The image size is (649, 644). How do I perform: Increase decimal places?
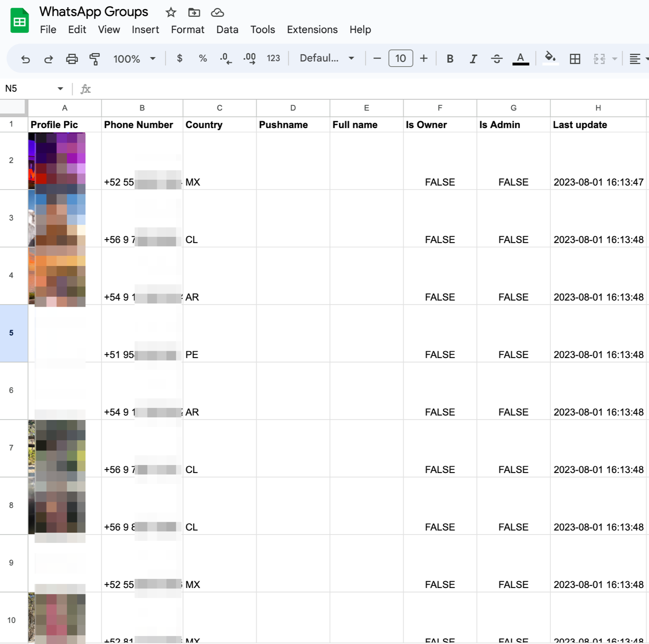click(x=249, y=58)
